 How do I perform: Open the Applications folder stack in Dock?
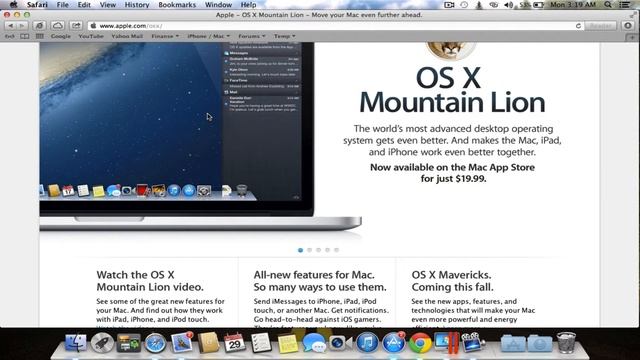[513, 343]
